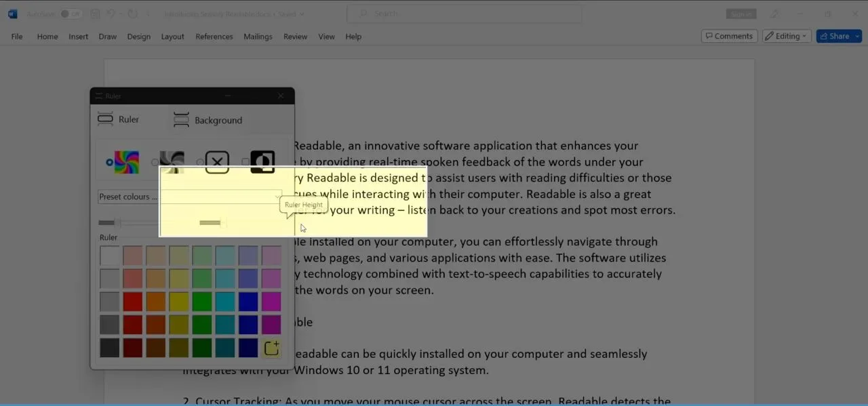The image size is (868, 406).
Task: Expand the document title dropdown in title bar
Action: [x=302, y=14]
